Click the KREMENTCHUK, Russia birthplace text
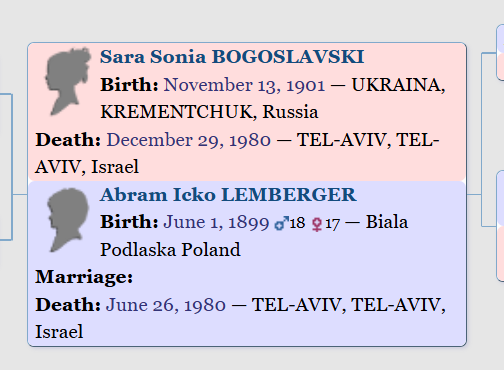504x370 pixels. tap(209, 112)
